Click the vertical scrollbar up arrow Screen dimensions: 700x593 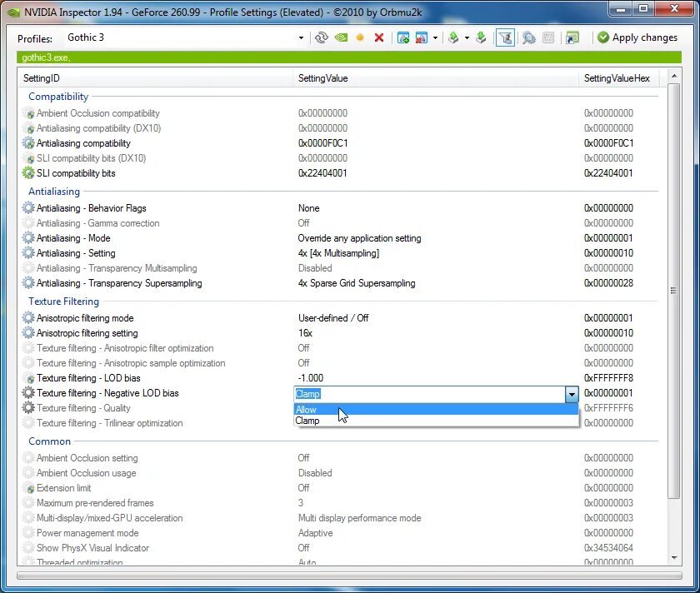click(x=673, y=77)
